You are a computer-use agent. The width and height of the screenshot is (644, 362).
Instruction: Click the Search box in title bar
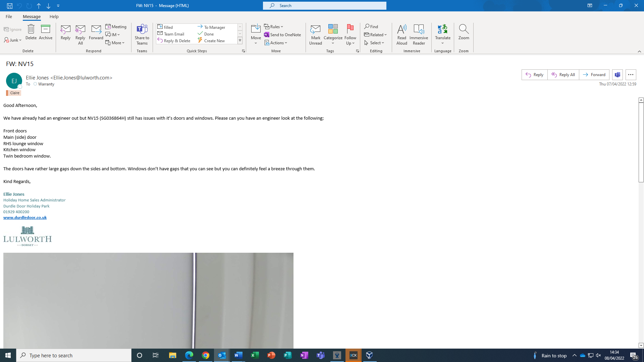click(x=325, y=6)
